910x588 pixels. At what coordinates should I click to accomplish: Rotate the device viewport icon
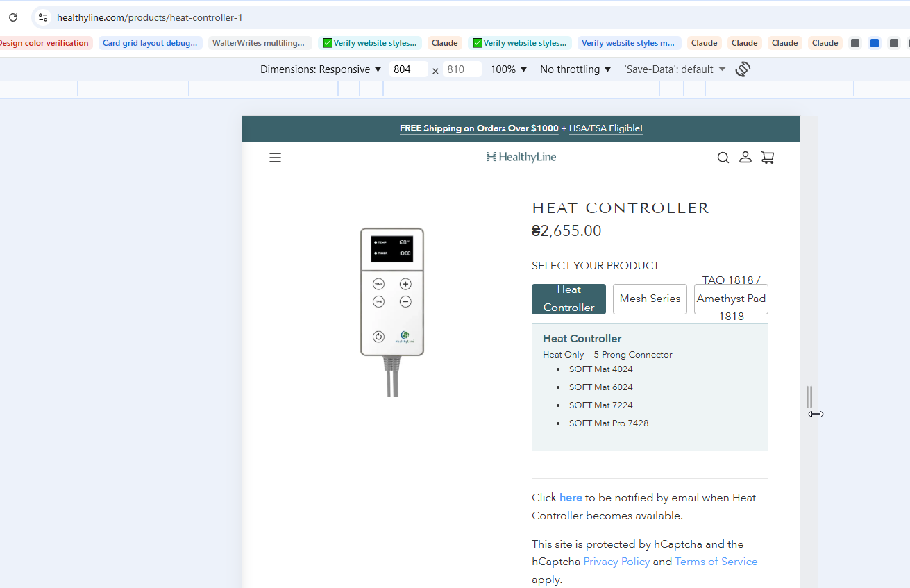pos(743,69)
